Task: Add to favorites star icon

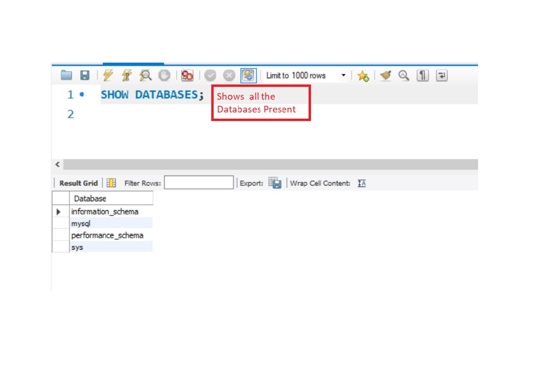Action: [x=363, y=76]
